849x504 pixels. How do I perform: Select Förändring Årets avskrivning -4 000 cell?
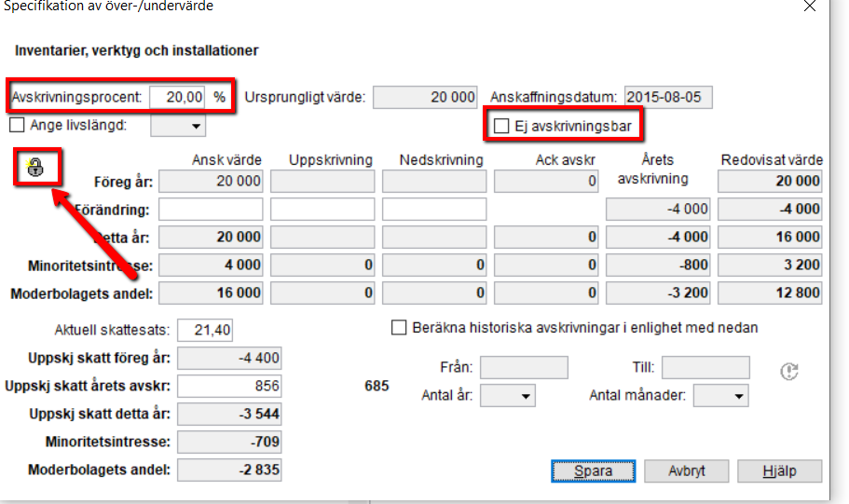click(658, 209)
